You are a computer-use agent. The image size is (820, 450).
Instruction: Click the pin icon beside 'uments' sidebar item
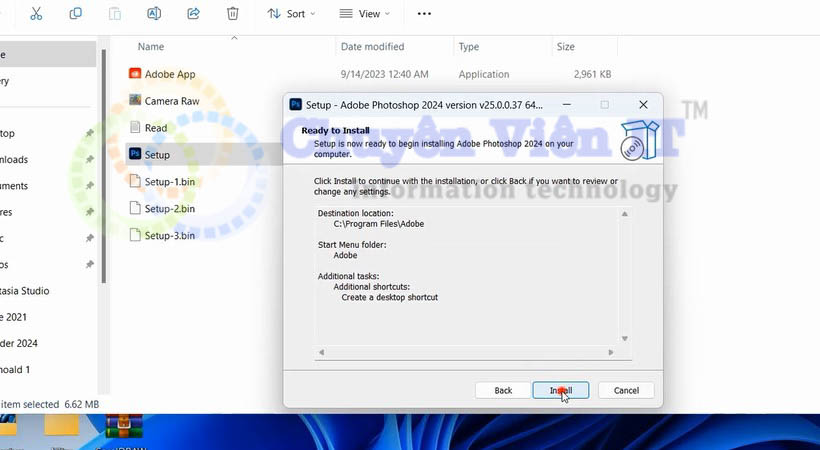pos(89,185)
